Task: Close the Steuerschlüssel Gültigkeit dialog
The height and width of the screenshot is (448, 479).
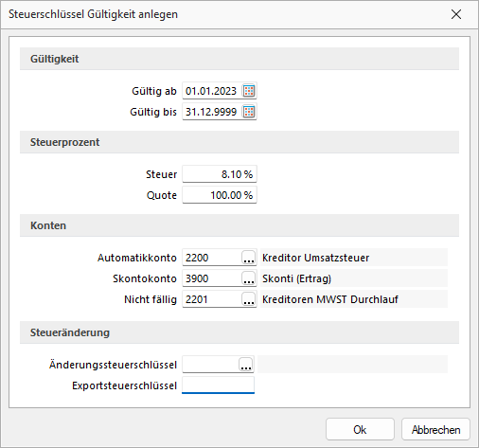Action: pyautogui.click(x=456, y=14)
